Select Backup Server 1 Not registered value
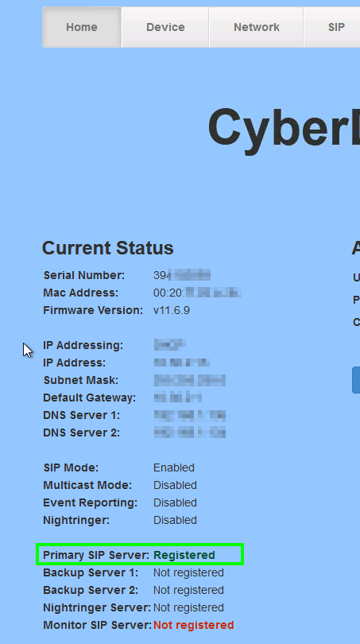 189,572
